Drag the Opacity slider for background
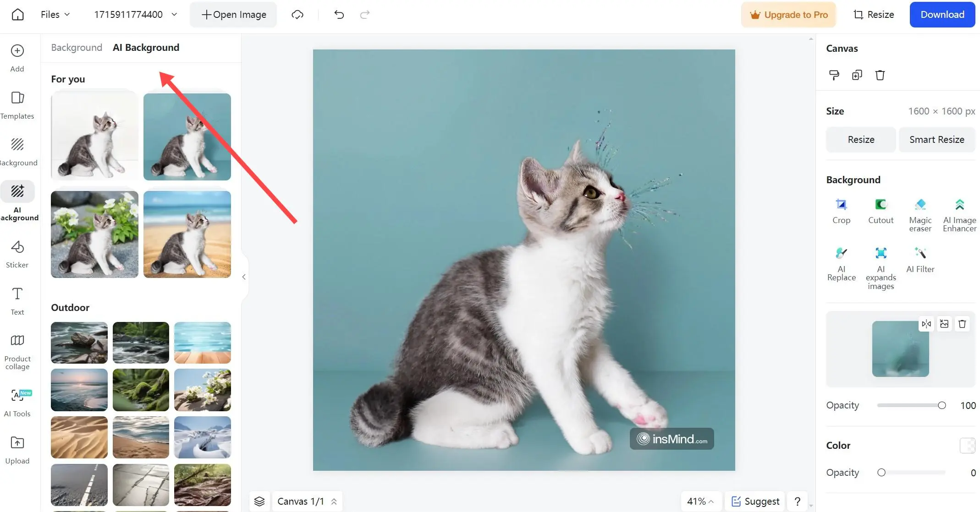The height and width of the screenshot is (512, 980). 942,405
